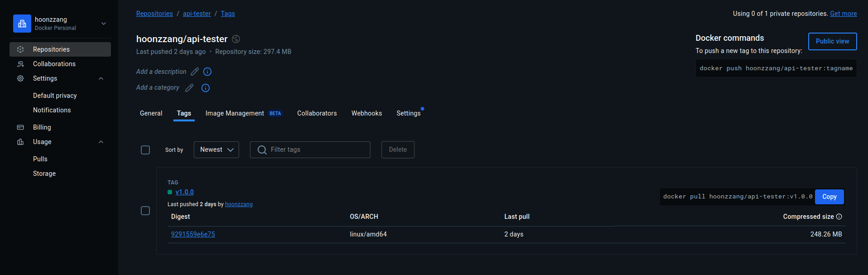The height and width of the screenshot is (275, 868).
Task: Collapse the Usage sidebar section
Action: click(x=101, y=142)
